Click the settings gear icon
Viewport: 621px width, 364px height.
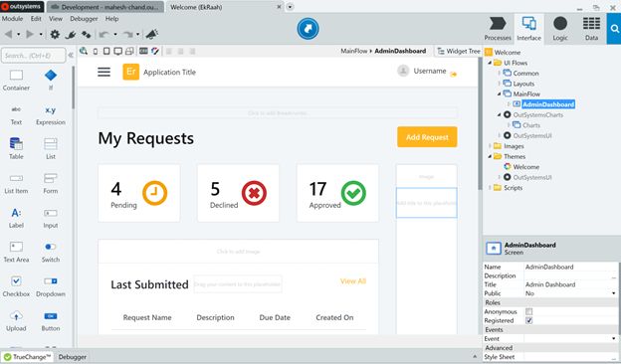[x=55, y=35]
